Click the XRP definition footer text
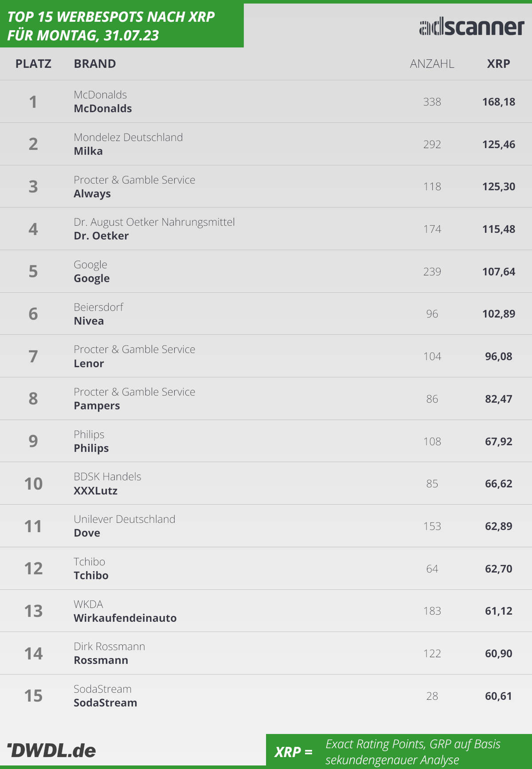The height and width of the screenshot is (769, 532). [413, 752]
